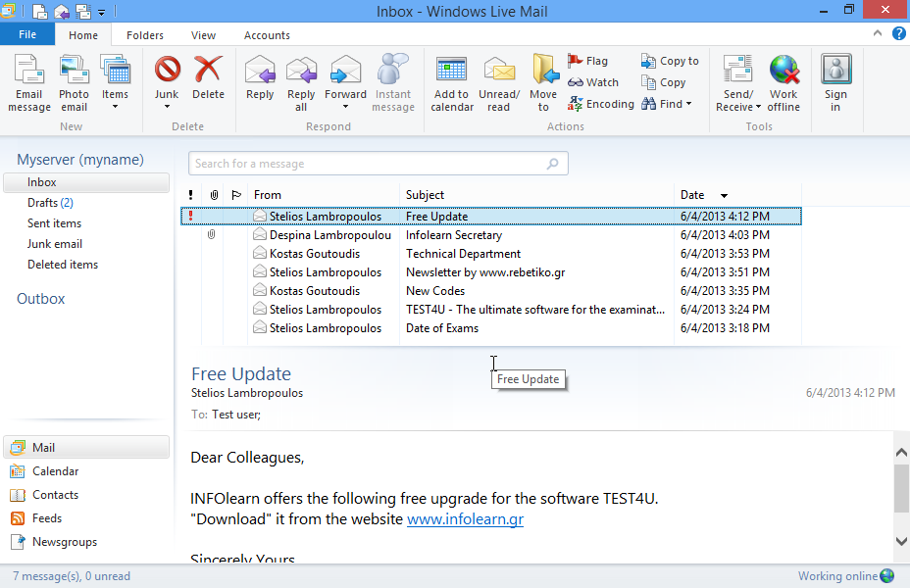The height and width of the screenshot is (588, 910).
Task: Add message to calendar
Action: (x=451, y=83)
